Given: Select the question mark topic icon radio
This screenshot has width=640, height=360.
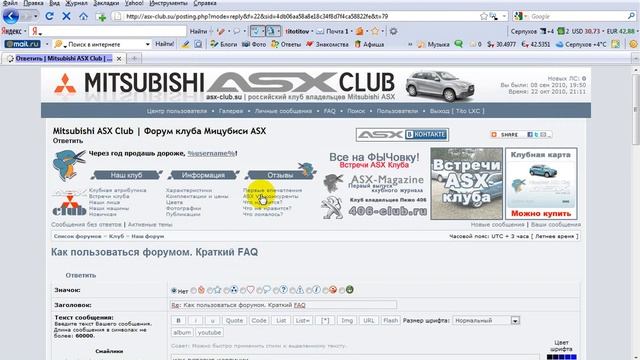Looking at the screenshot, I should (276, 291).
